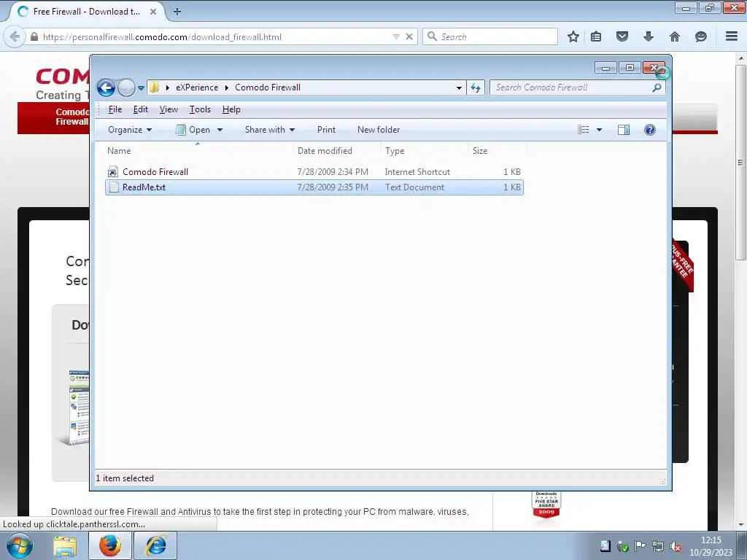The image size is (747, 560).
Task: Open the Share with dropdown
Action: 270,130
